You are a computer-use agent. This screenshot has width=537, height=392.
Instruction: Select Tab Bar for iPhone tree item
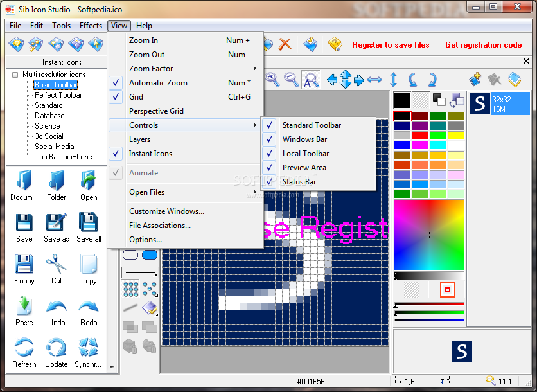coord(64,157)
